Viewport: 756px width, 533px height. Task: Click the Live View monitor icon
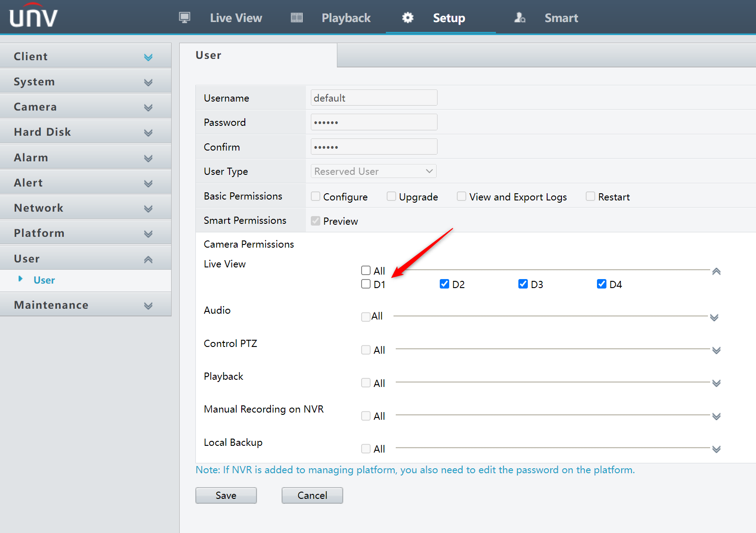click(x=185, y=18)
